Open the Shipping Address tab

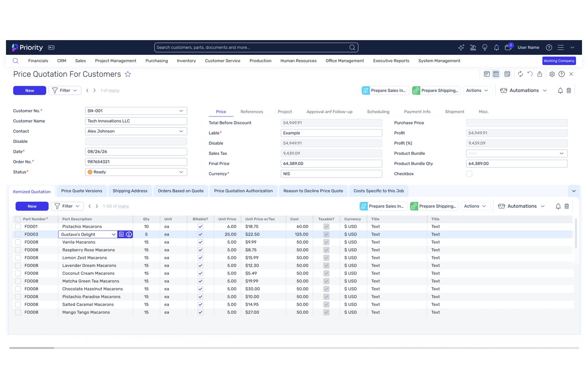tap(130, 191)
